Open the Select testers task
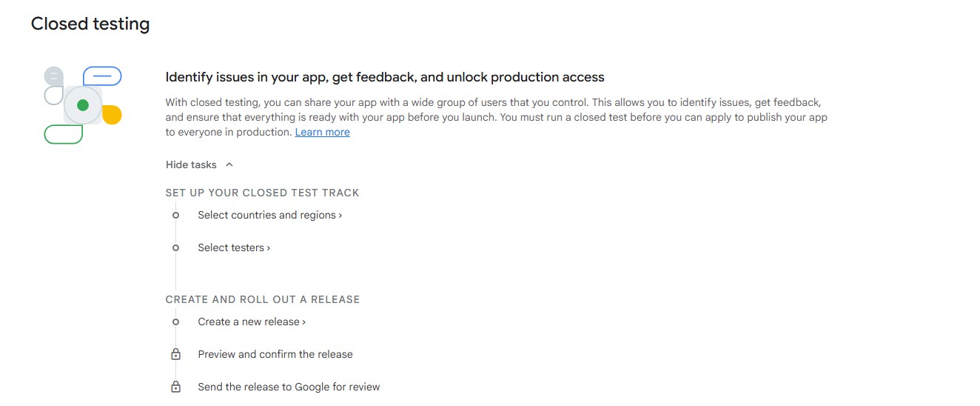The width and height of the screenshot is (980, 406). pyautogui.click(x=234, y=247)
